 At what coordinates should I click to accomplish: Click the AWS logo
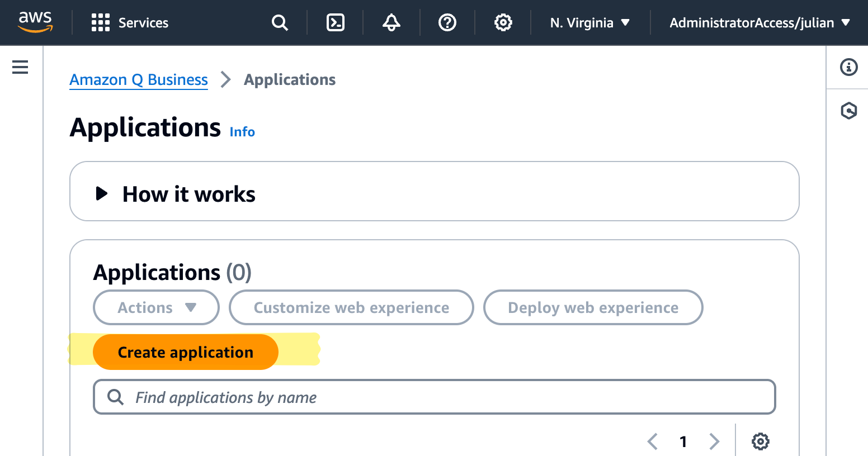[35, 22]
